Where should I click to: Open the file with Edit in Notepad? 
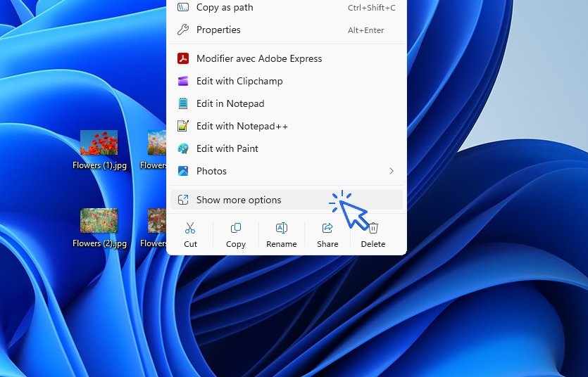click(x=230, y=104)
